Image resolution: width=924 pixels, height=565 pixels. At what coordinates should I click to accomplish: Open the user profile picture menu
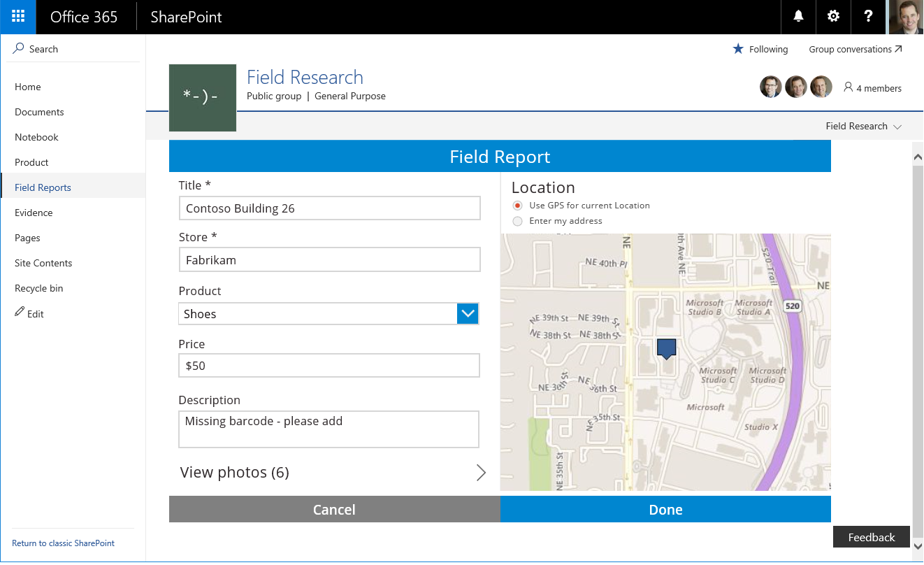tap(906, 17)
